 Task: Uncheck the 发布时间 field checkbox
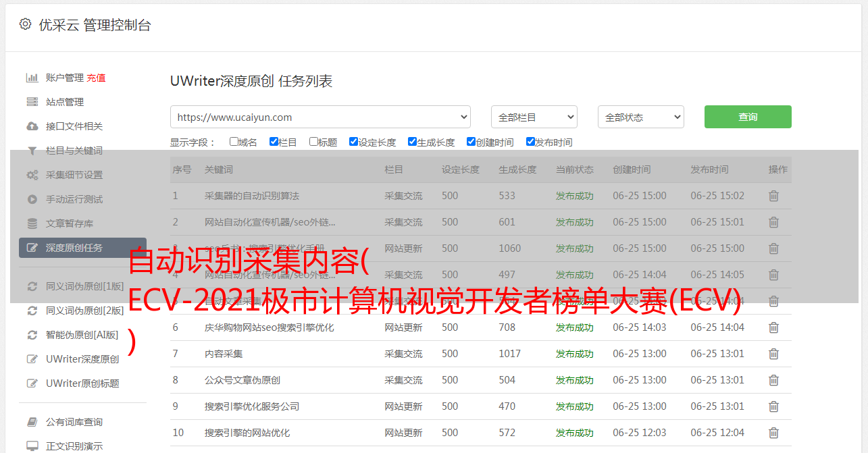coord(530,142)
